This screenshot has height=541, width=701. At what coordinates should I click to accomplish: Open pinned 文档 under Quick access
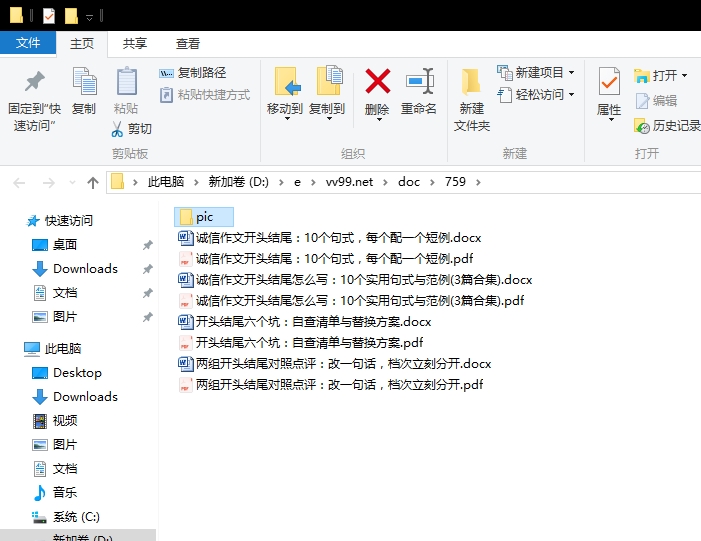(x=55, y=293)
